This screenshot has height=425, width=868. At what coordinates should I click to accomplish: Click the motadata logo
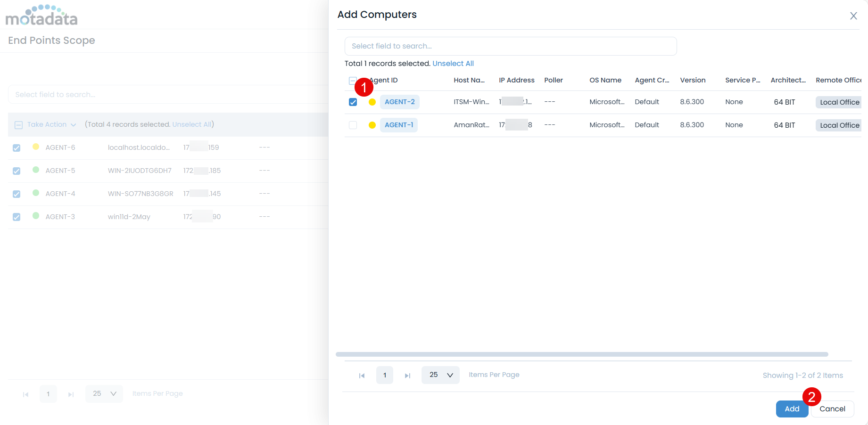(41, 16)
